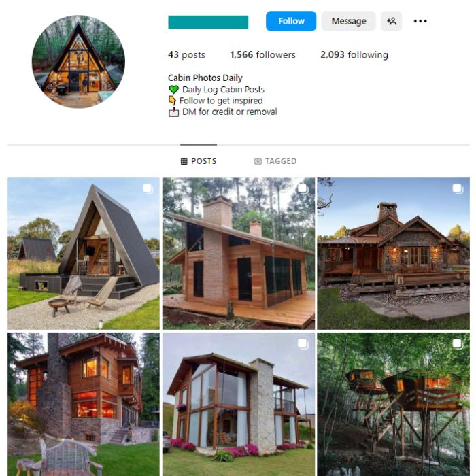Open the wooden house with stone chimney post
Screen dimensions: 476x476
pos(84,405)
